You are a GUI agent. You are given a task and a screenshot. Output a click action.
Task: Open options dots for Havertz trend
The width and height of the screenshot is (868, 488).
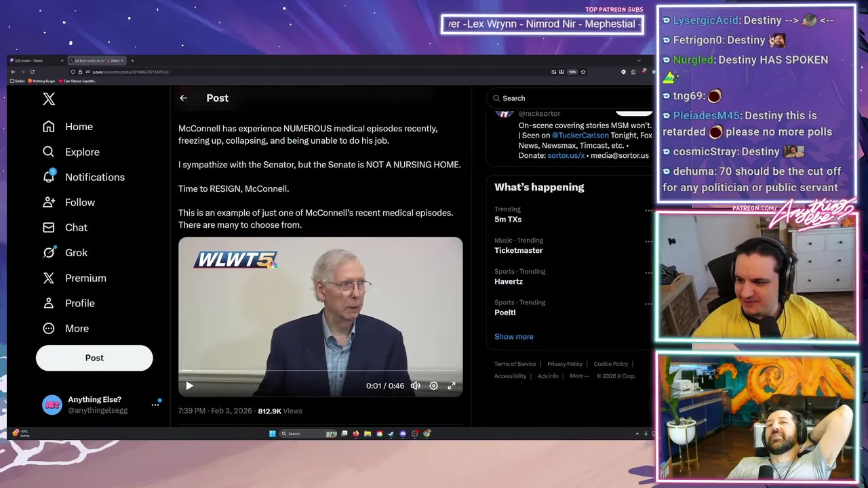click(x=648, y=272)
